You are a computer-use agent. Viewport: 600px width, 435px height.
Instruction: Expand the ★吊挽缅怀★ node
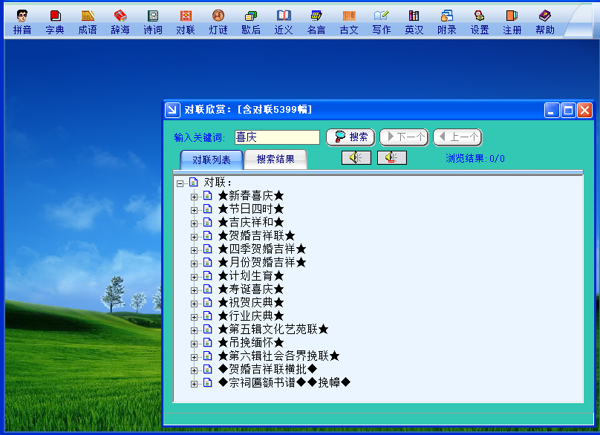[x=194, y=343]
